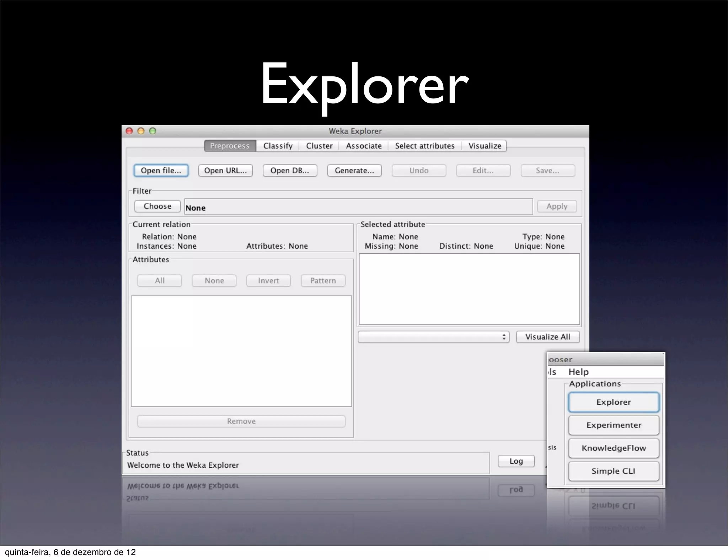Open the KnowledgeFlow application
This screenshot has width=728, height=560.
point(613,448)
